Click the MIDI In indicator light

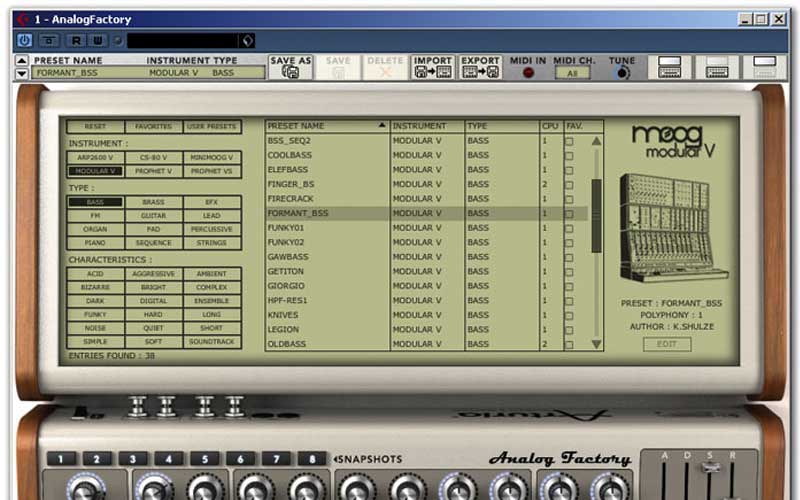pyautogui.click(x=528, y=73)
